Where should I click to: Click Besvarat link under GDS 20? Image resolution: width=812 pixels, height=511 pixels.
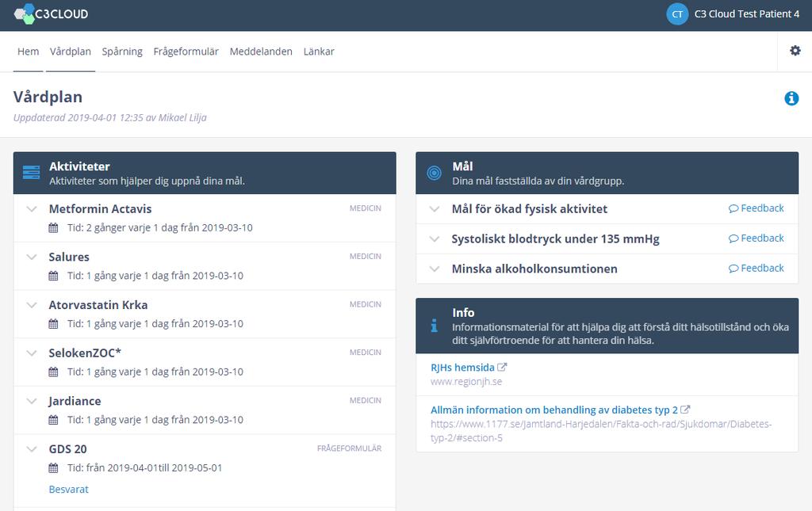click(x=68, y=490)
